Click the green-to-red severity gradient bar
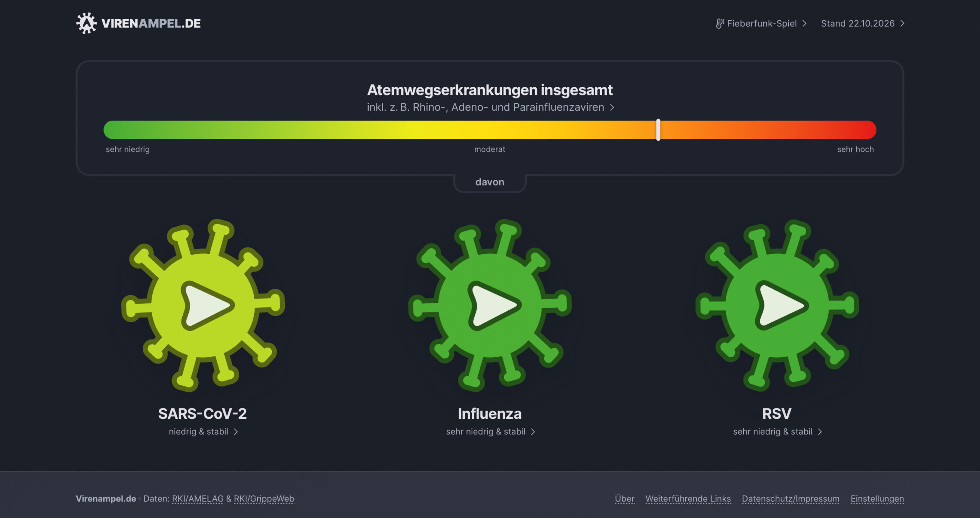 (x=490, y=130)
